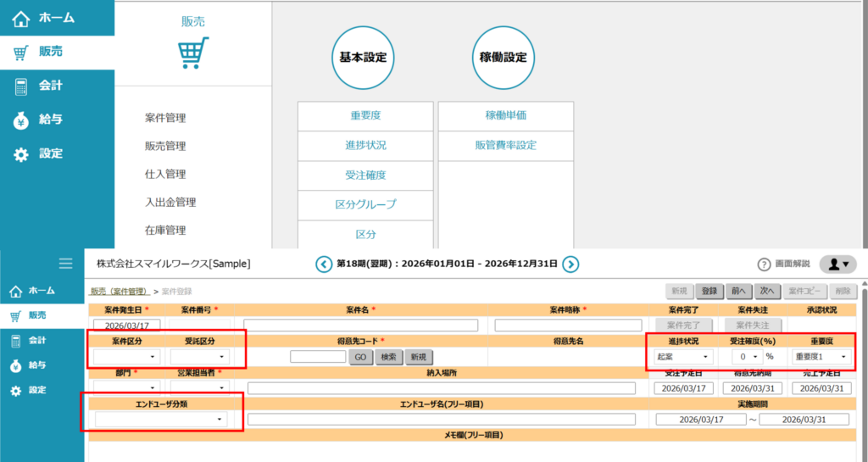
Task: Click the large shopping cart icon under 販売
Action: tap(193, 53)
